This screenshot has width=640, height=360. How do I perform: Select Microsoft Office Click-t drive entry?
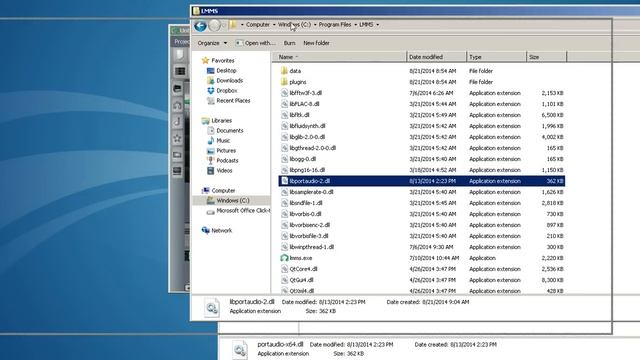(243, 211)
